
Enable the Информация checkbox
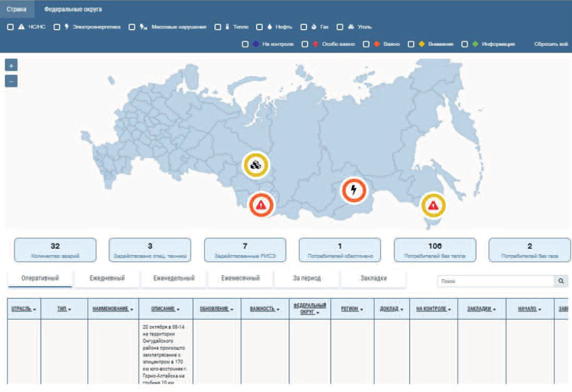pos(465,44)
